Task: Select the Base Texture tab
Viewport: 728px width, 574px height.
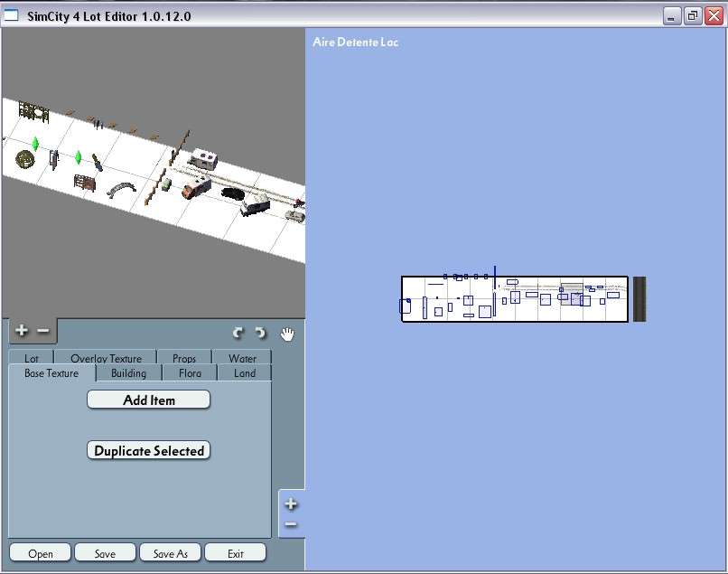Action: [x=51, y=373]
